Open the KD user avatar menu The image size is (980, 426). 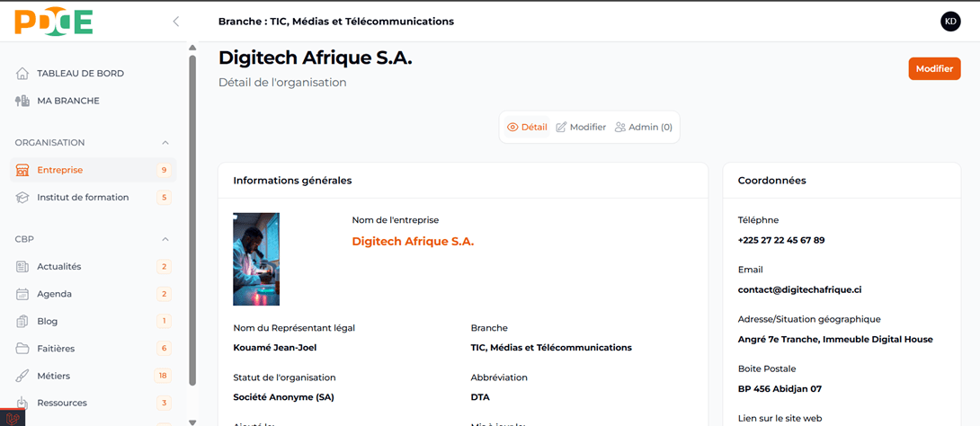point(950,22)
